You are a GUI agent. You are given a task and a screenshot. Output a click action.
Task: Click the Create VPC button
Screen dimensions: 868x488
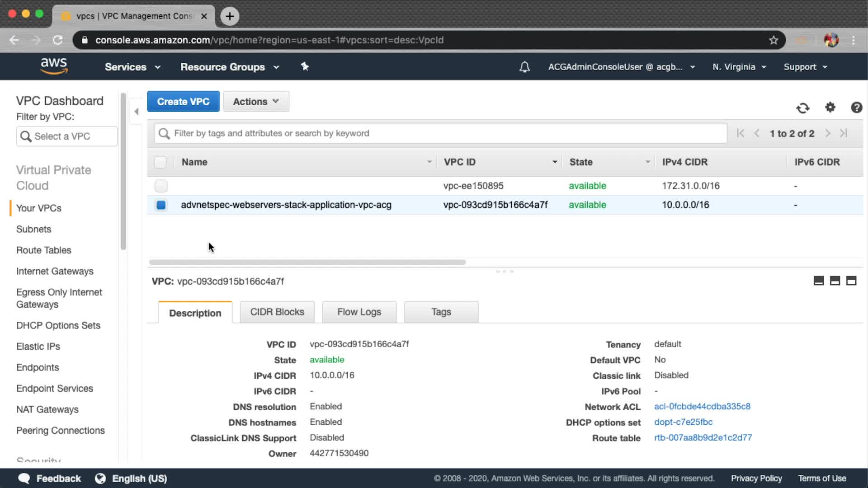pyautogui.click(x=183, y=101)
